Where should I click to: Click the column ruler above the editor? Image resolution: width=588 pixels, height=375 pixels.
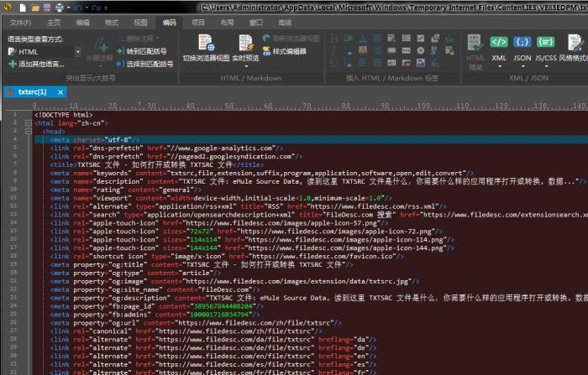pyautogui.click(x=309, y=106)
